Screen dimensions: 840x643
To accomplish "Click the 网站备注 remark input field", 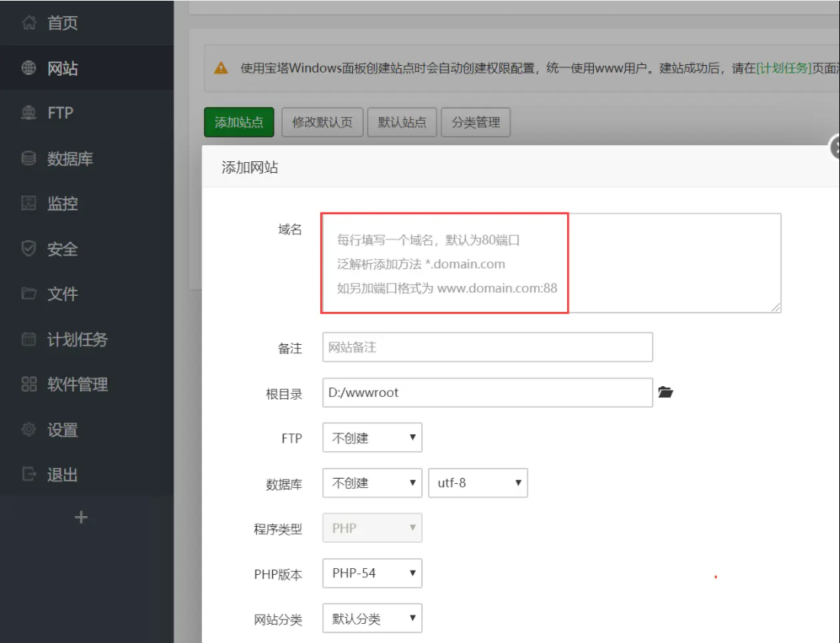I will pos(488,347).
